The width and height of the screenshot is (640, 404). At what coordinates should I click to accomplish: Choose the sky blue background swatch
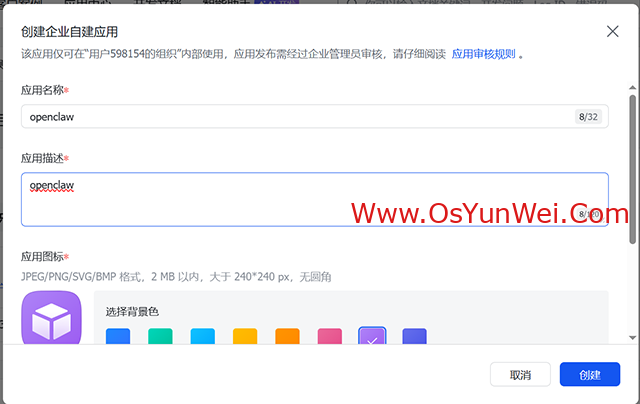point(203,337)
